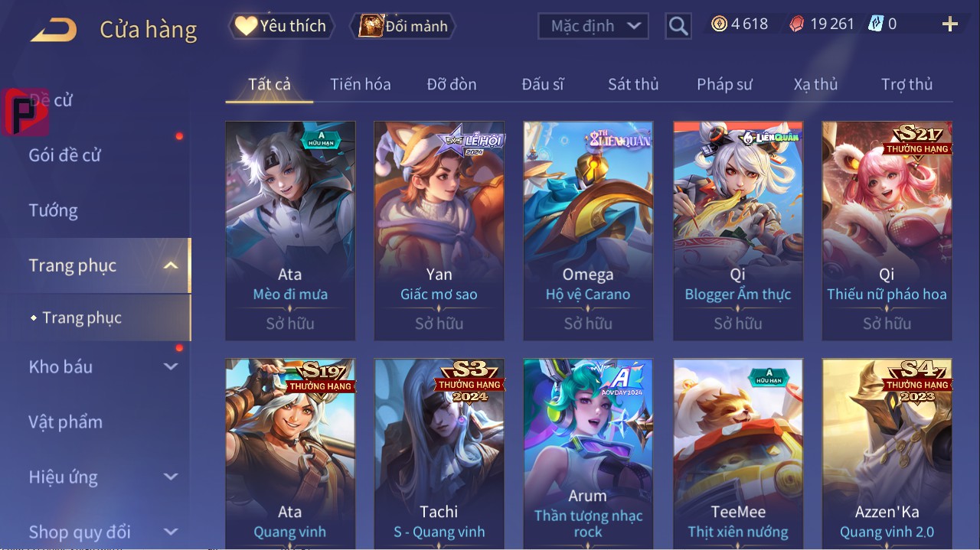The width and height of the screenshot is (980, 550).
Task: Switch to the Sát thủ tab
Action: [x=633, y=84]
